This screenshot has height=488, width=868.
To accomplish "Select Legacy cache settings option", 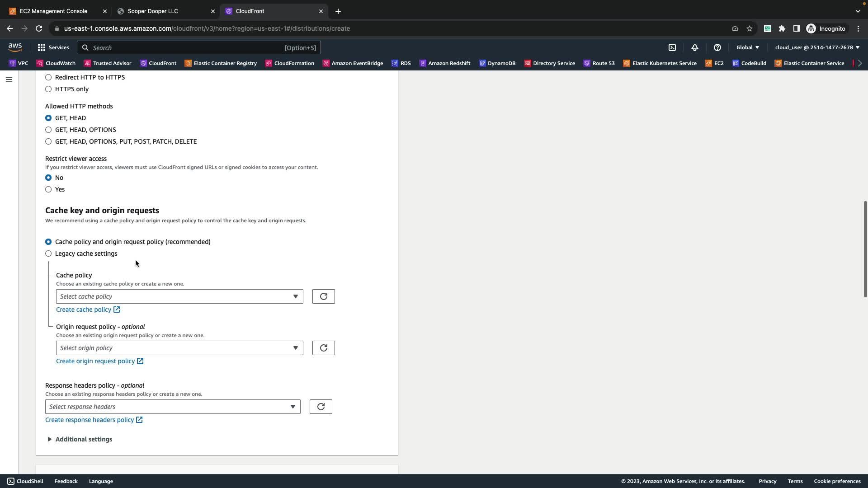I will (x=48, y=253).
